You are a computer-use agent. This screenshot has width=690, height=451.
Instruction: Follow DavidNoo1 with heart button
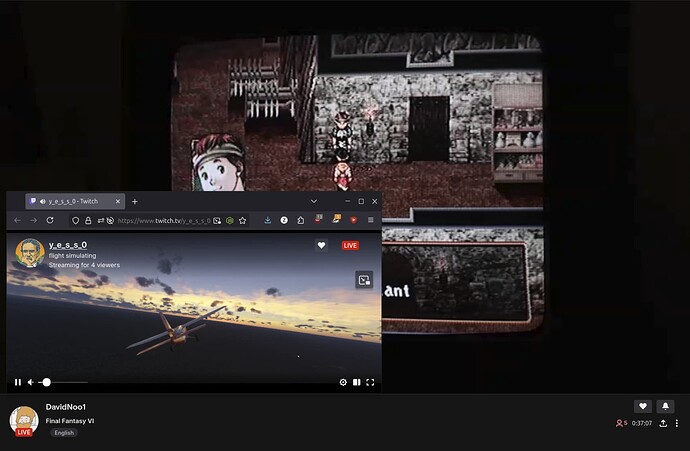[642, 406]
